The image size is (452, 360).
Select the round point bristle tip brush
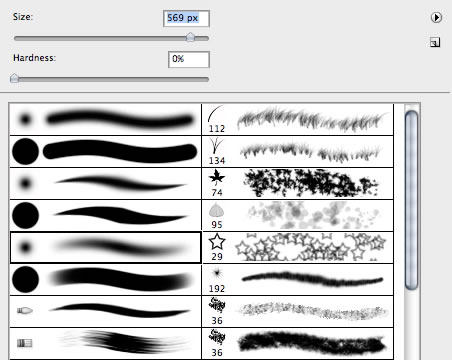pos(105,312)
